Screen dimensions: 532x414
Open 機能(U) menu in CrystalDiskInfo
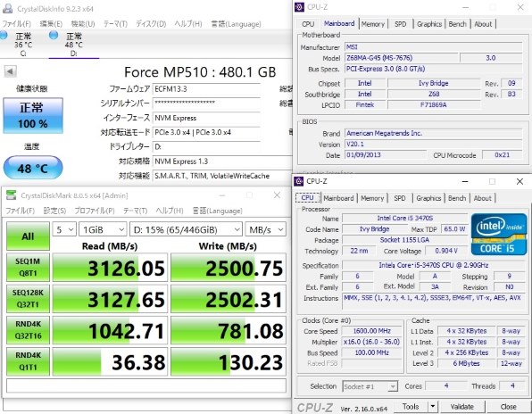83,24
